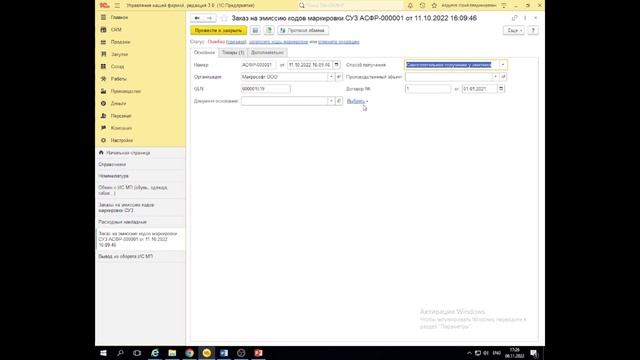Open history clock icon in title bar
The image size is (640, 360).
click(422, 5)
